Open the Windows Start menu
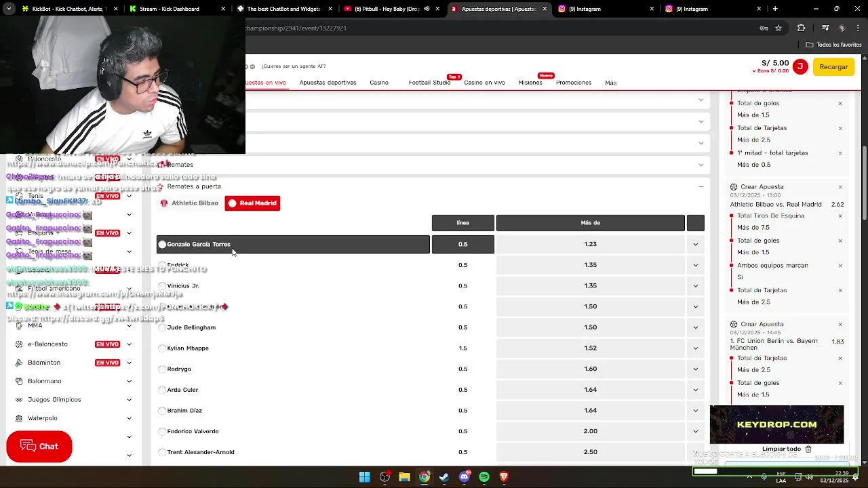This screenshot has height=488, width=868. point(365,477)
